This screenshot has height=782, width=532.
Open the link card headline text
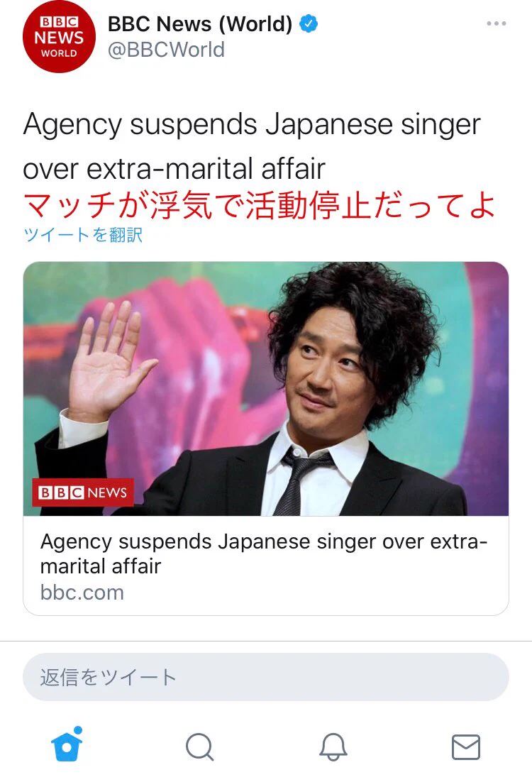(264, 554)
